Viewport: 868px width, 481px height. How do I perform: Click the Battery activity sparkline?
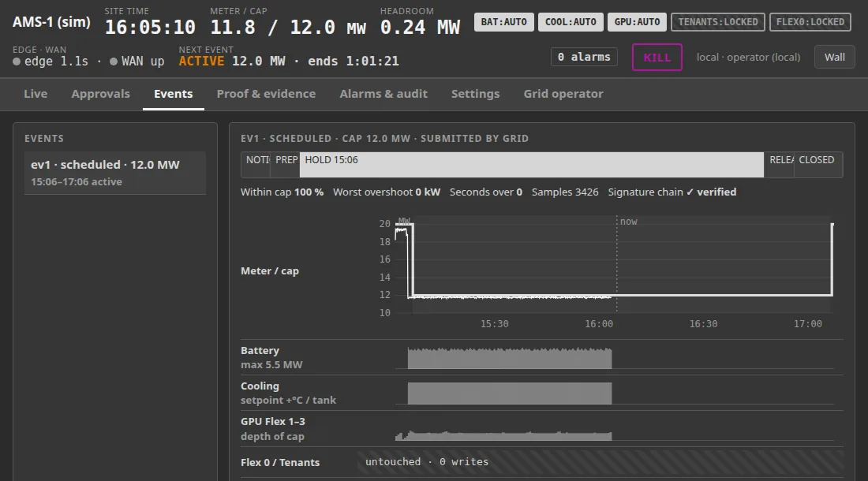click(x=509, y=358)
